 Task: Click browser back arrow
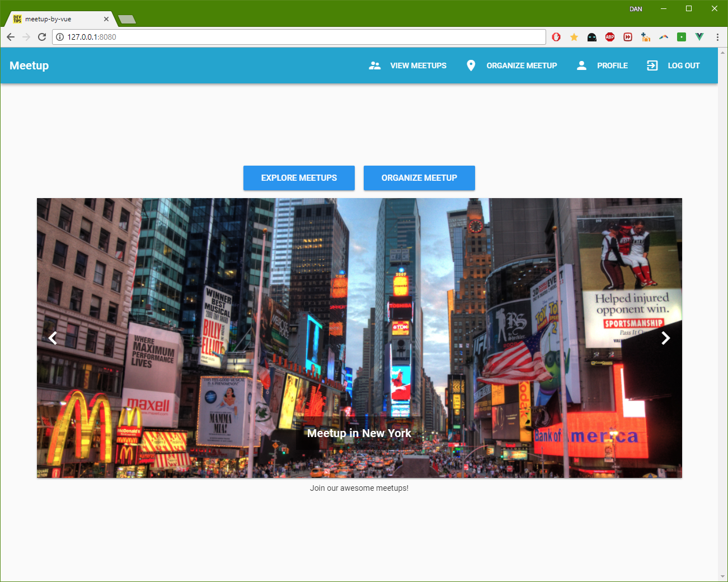pyautogui.click(x=11, y=37)
